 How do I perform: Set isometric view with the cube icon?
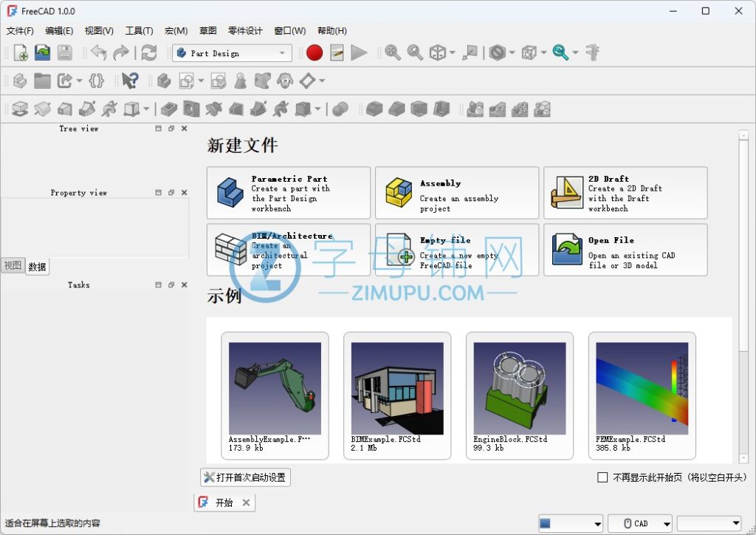coord(437,52)
